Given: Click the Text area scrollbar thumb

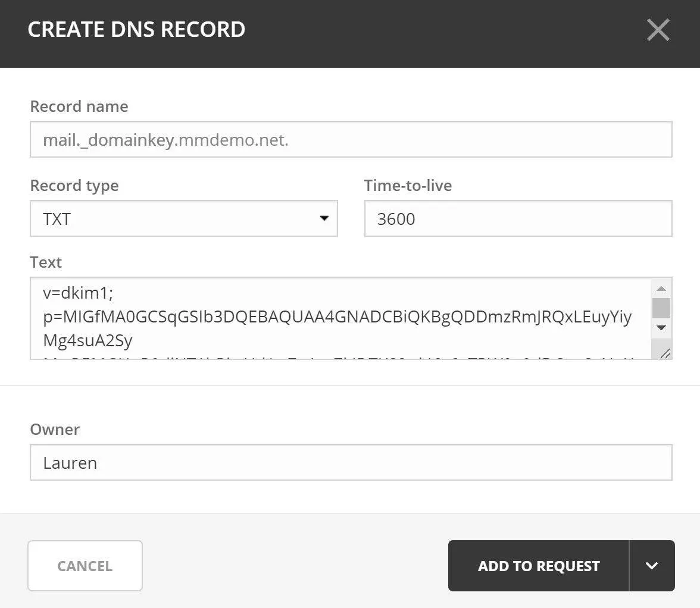Looking at the screenshot, I should (x=661, y=308).
